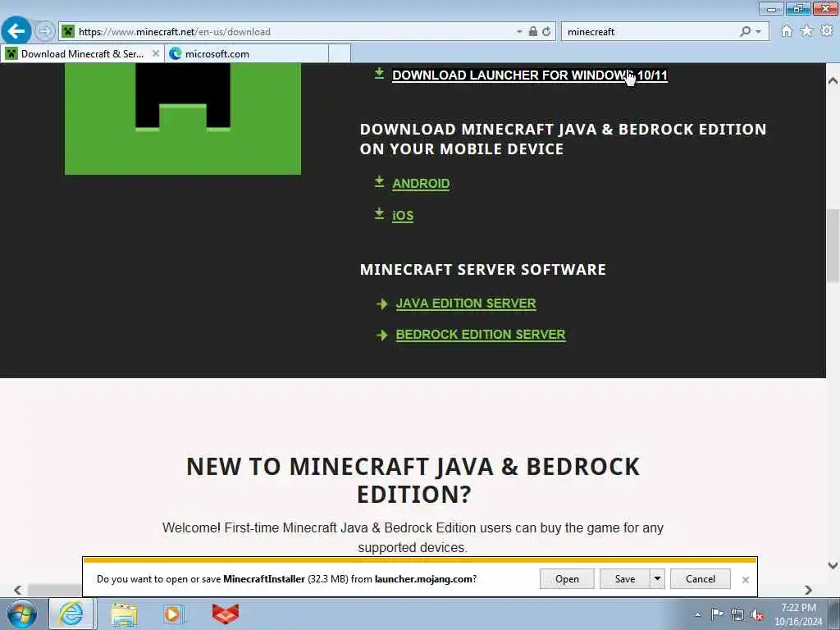Viewport: 840px width, 630px height.
Task: Click the Action Center flag tray icon
Action: pos(717,614)
